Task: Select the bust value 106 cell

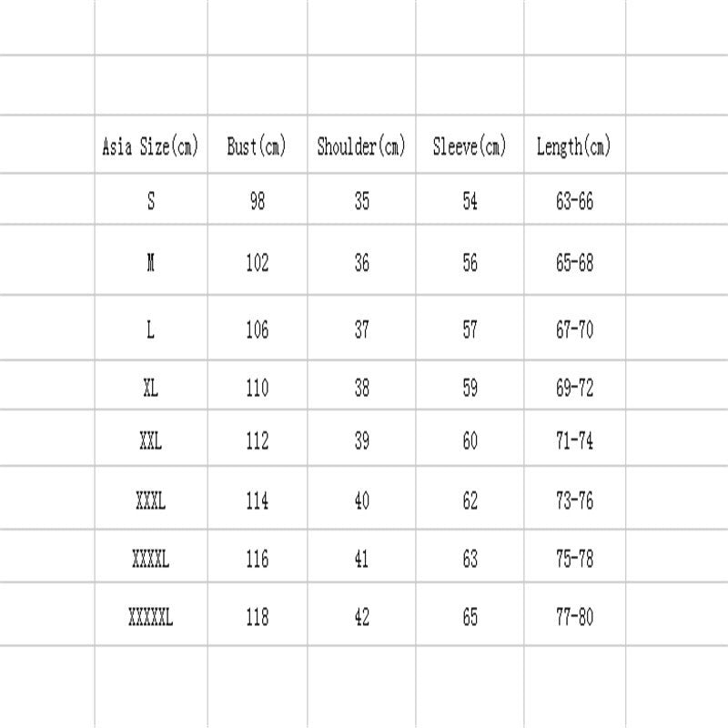Action: pos(257,329)
